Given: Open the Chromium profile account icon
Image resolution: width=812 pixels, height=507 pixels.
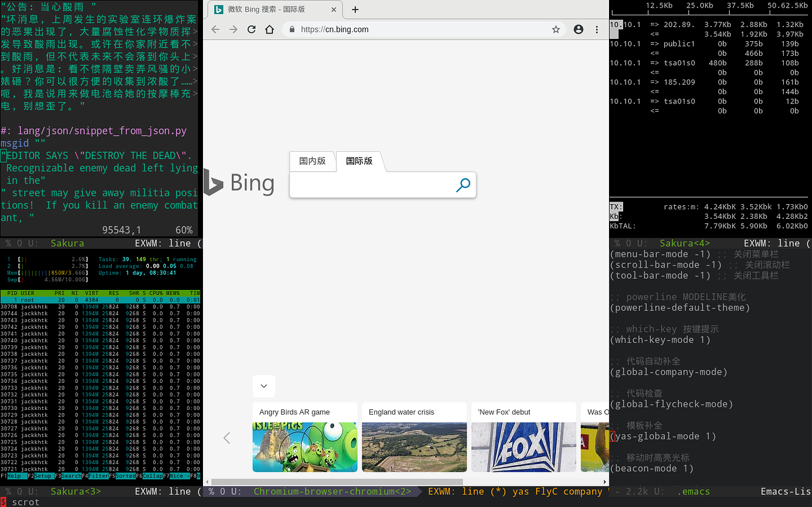Looking at the screenshot, I should [x=578, y=29].
